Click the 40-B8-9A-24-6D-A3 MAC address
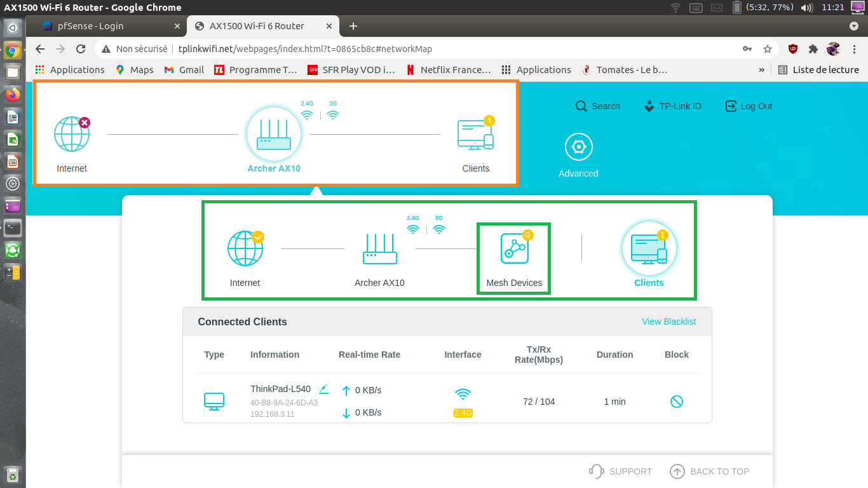 [x=284, y=403]
